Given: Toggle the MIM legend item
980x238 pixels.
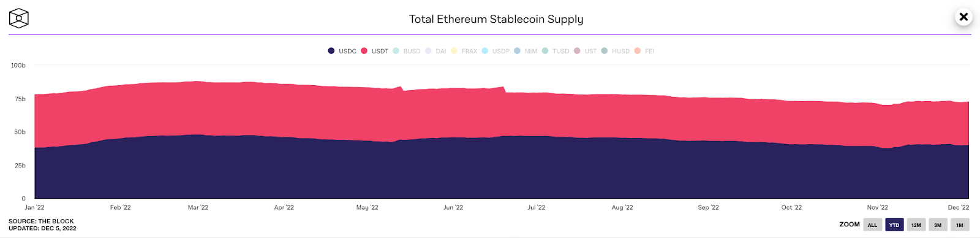Looking at the screenshot, I should tap(526, 51).
